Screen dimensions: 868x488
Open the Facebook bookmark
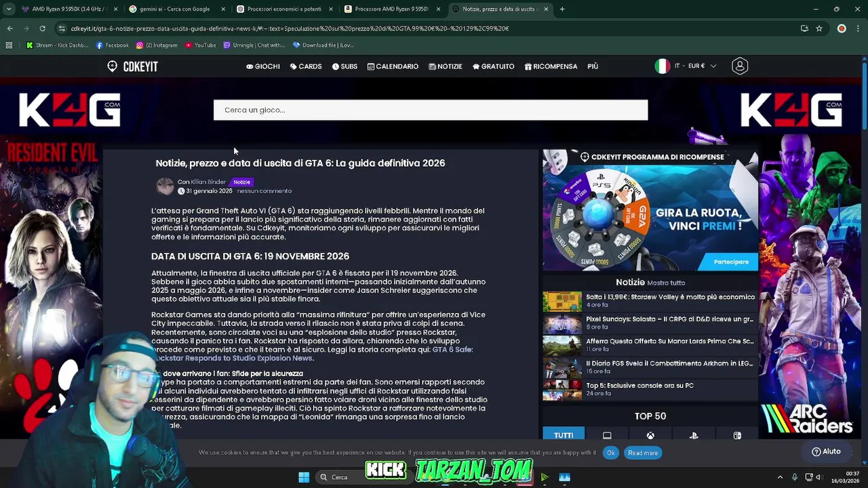pyautogui.click(x=113, y=45)
